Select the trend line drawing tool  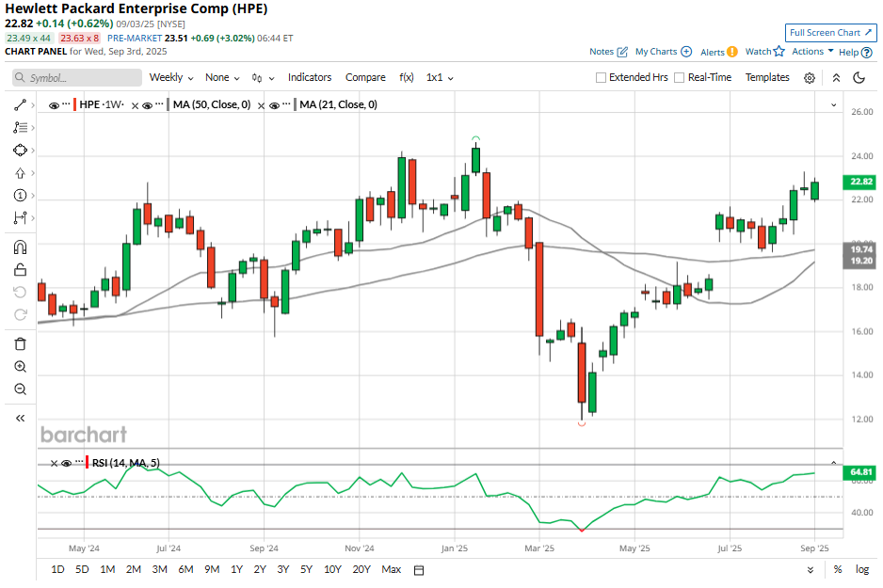coord(21,105)
